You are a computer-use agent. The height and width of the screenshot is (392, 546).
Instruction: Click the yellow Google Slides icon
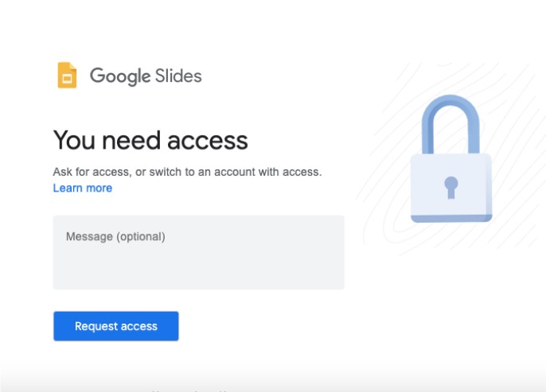(x=67, y=76)
